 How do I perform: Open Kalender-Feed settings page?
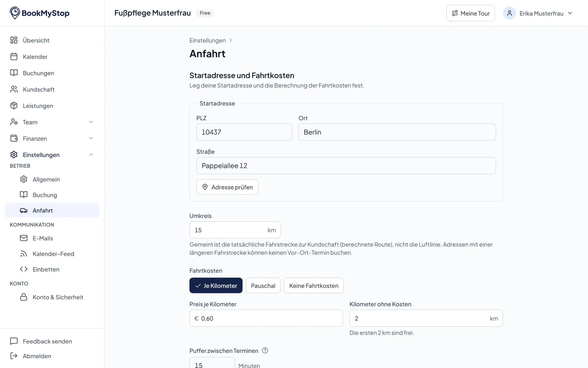tap(52, 254)
